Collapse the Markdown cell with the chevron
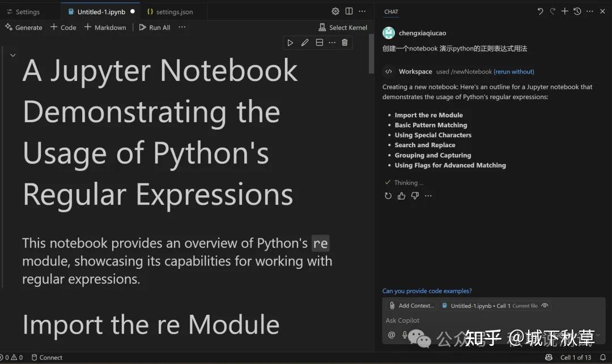 pyautogui.click(x=12, y=55)
